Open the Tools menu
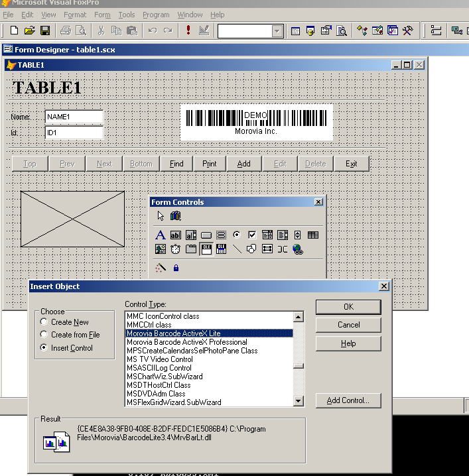 (x=126, y=15)
